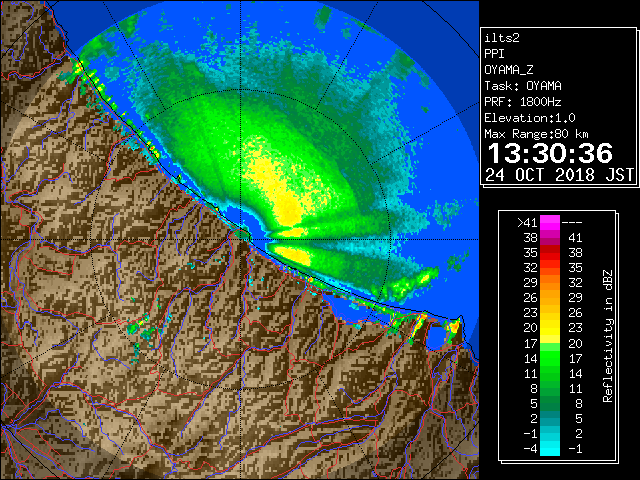This screenshot has width=640, height=480.
Task: Click the magenta >41 dBZ legend swatch
Action: coord(550,223)
